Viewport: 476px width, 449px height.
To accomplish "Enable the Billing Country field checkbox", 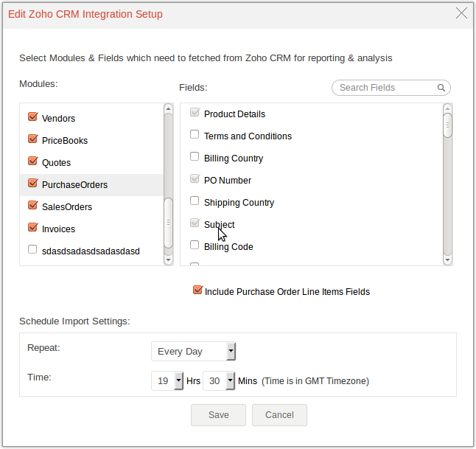I will click(x=195, y=157).
